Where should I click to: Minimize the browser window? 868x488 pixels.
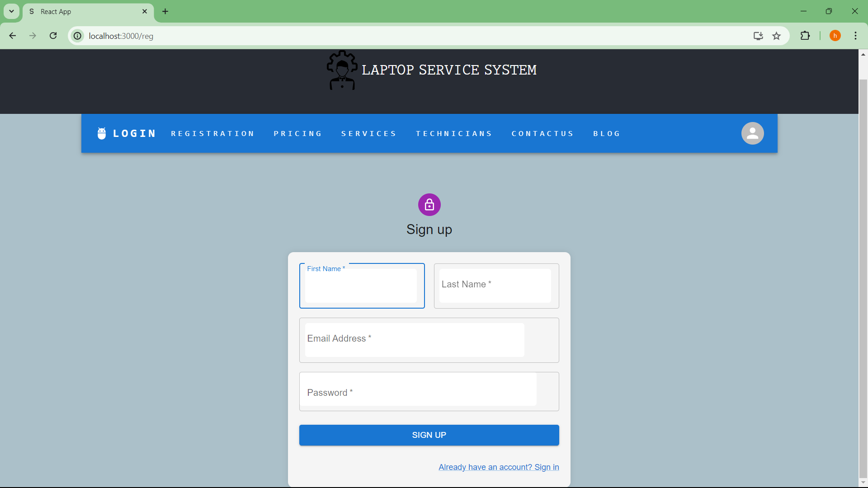(x=803, y=11)
